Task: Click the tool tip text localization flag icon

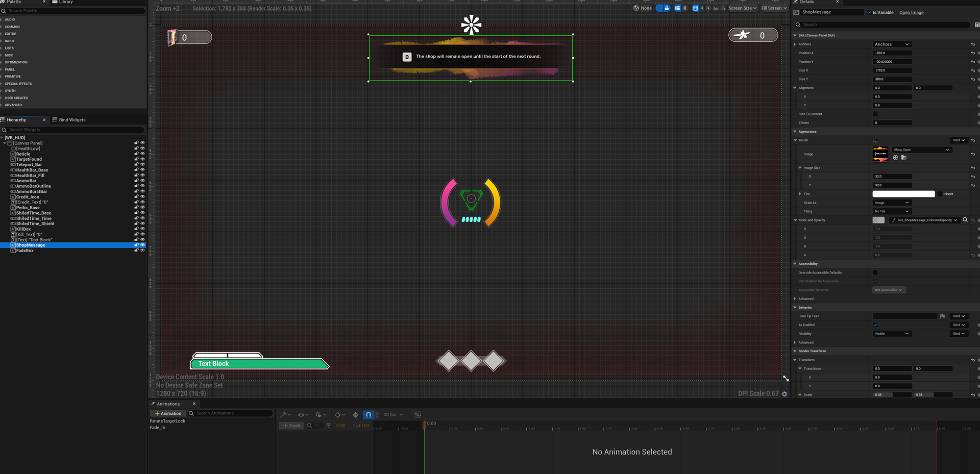Action: click(x=943, y=316)
